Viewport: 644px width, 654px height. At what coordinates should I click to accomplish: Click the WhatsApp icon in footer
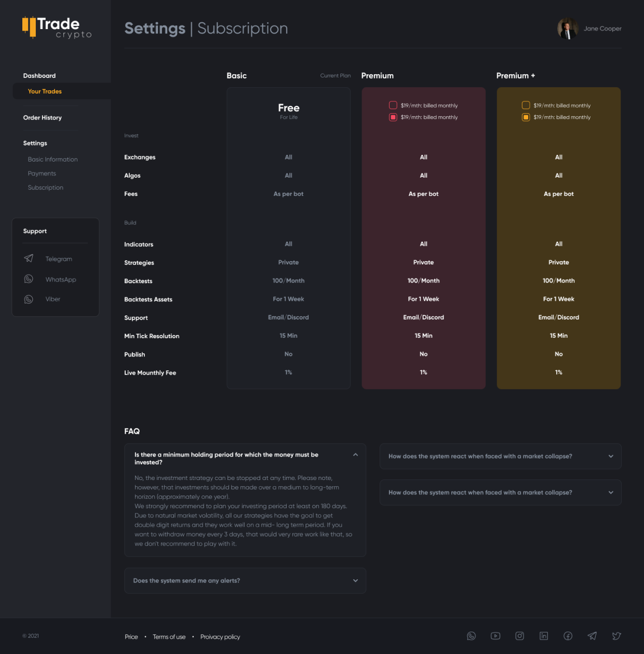(471, 636)
